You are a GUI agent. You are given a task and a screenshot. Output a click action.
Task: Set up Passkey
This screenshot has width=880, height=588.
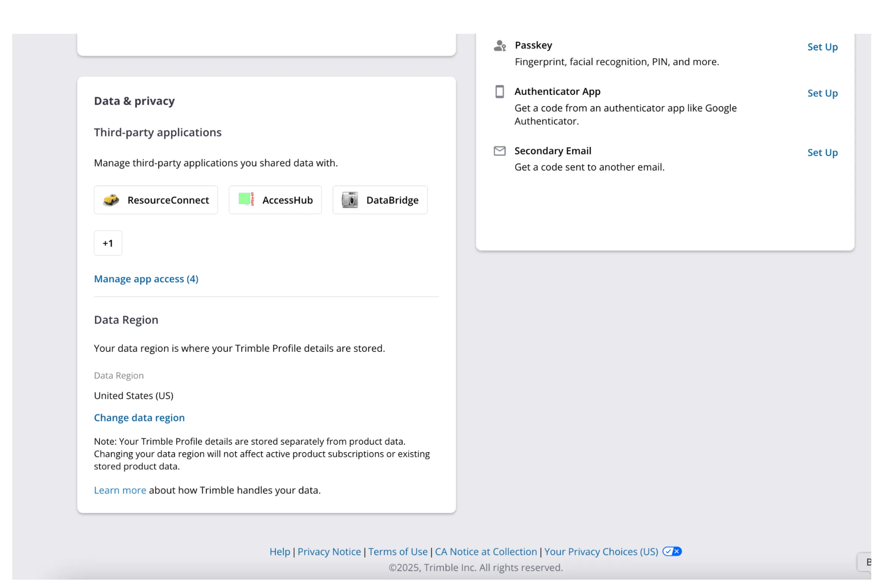(x=822, y=47)
